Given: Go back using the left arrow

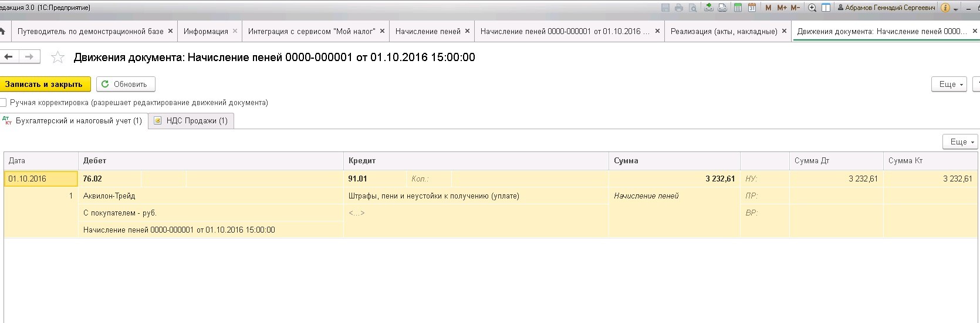Looking at the screenshot, I should click(x=9, y=57).
